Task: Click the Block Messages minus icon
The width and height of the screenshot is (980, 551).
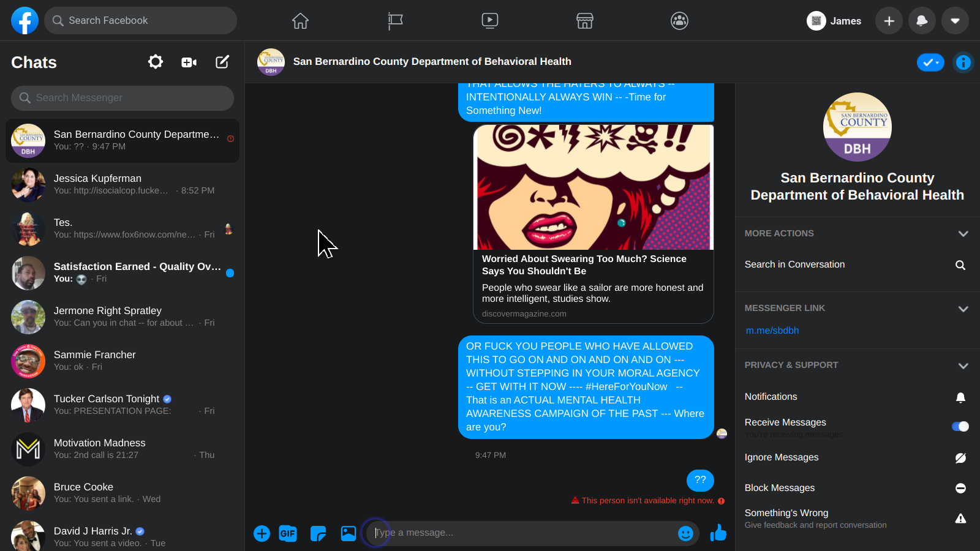Action: coord(960,488)
